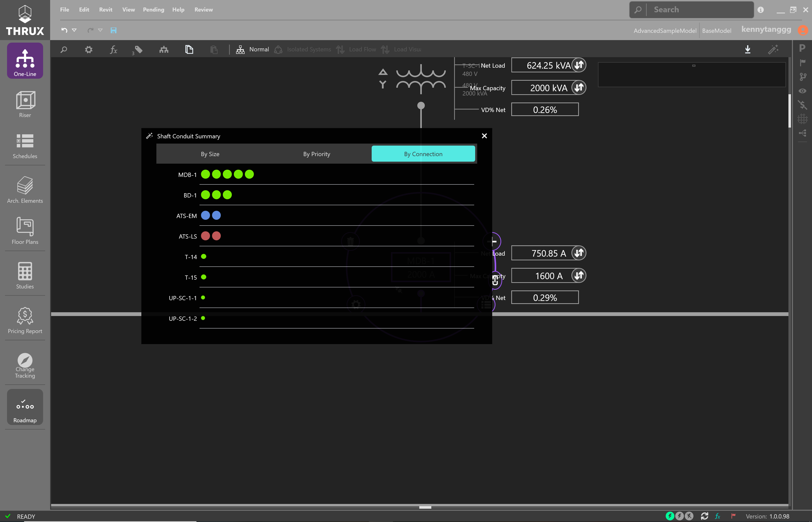
Task: Switch to the By Size tab
Action: pos(210,154)
